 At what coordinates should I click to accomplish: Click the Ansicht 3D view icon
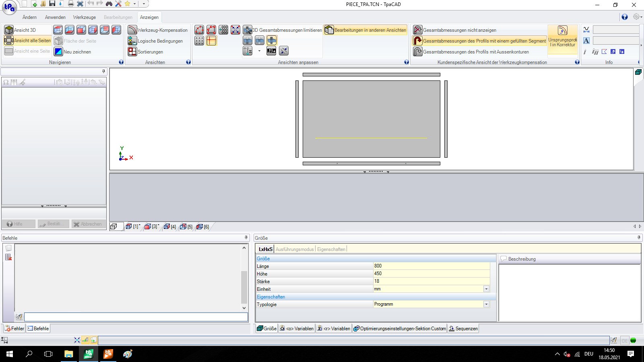[x=9, y=30]
